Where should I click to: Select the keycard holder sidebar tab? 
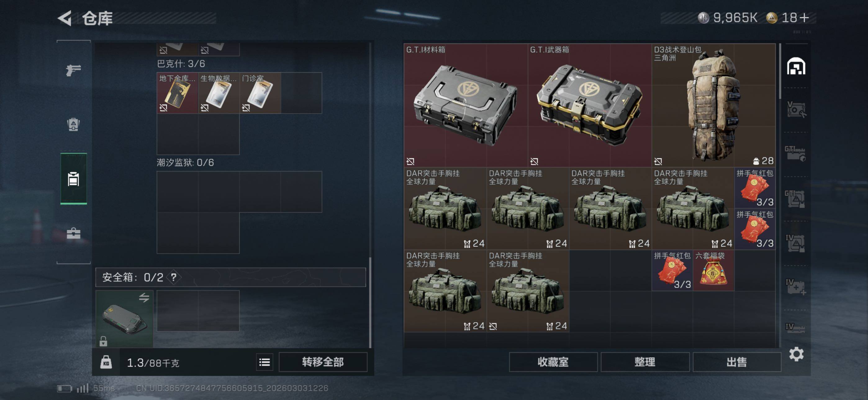[x=74, y=179]
